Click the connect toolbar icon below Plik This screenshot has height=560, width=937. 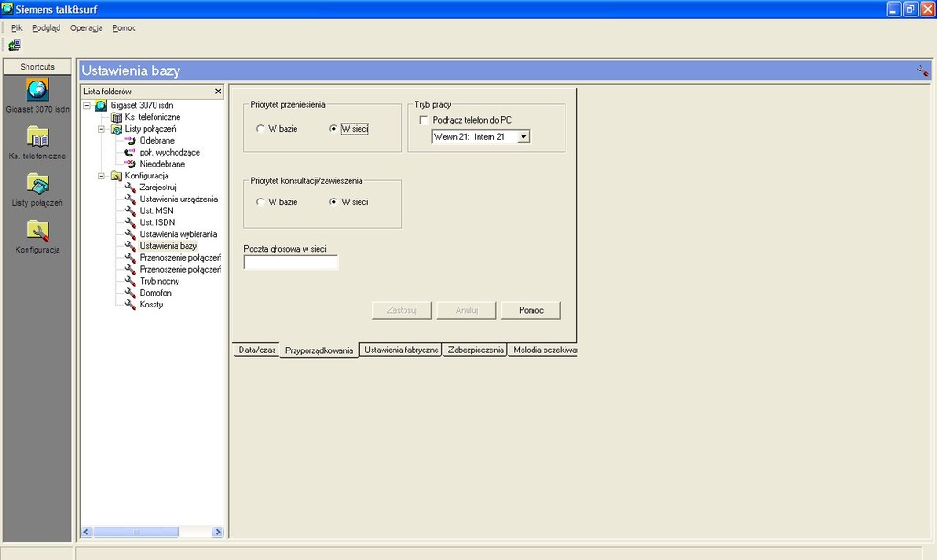coord(15,46)
